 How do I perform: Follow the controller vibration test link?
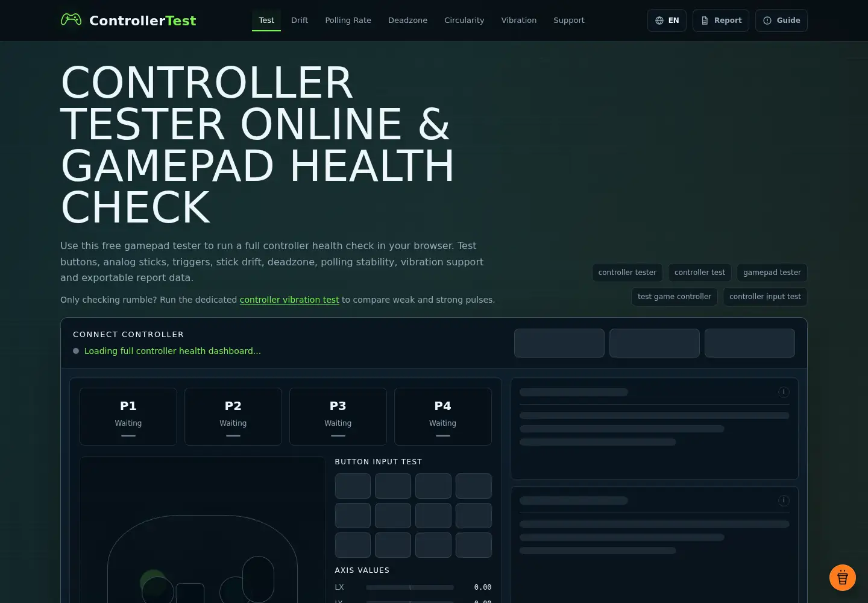tap(289, 300)
